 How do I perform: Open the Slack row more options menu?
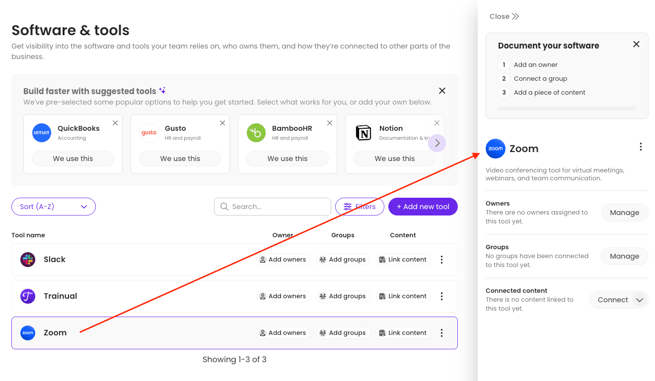pyautogui.click(x=442, y=259)
